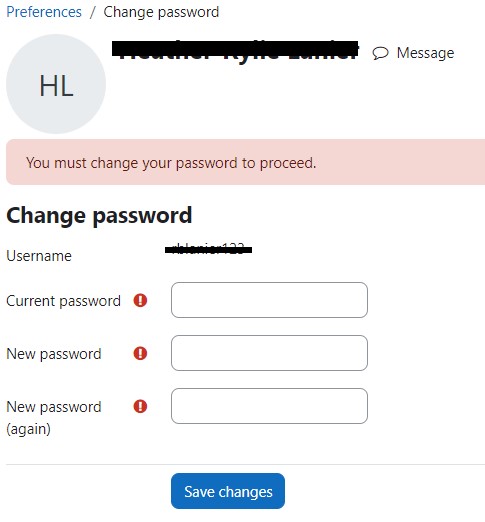Click the speech bubble message icon
Image resolution: width=485 pixels, height=522 pixels.
click(x=380, y=53)
